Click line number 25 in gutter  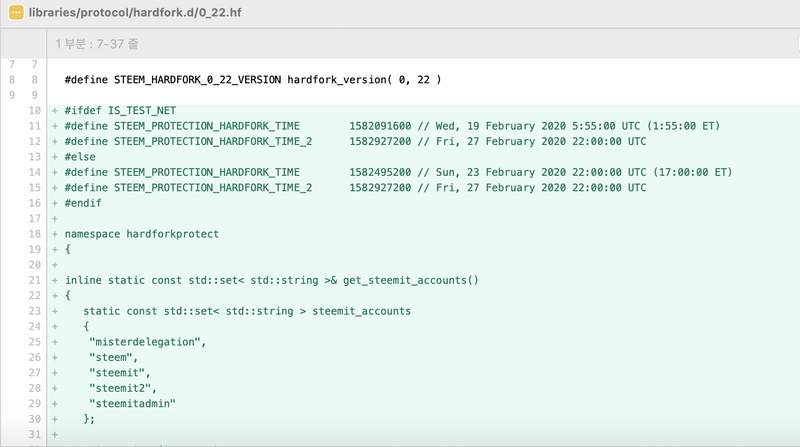[35, 342]
